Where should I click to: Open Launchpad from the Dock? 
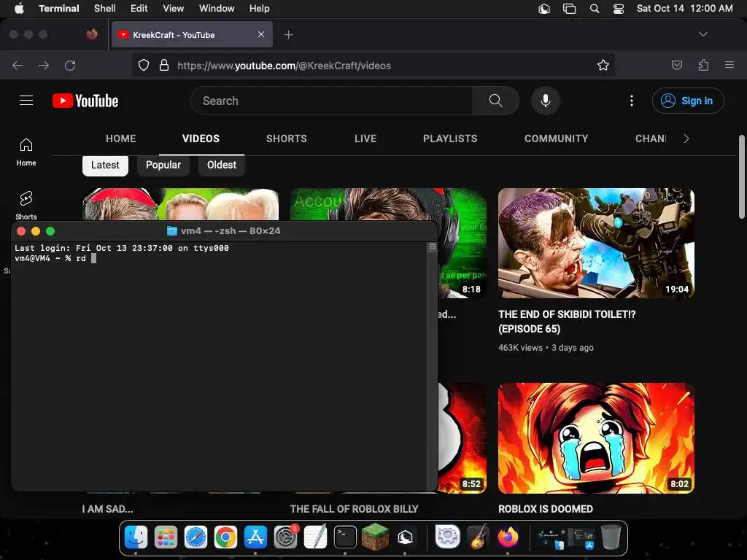(x=166, y=537)
